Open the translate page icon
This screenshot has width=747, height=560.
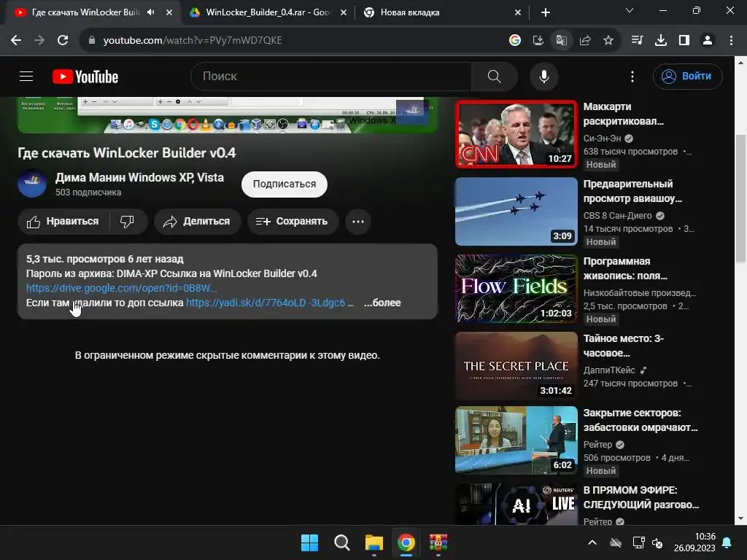click(x=561, y=41)
